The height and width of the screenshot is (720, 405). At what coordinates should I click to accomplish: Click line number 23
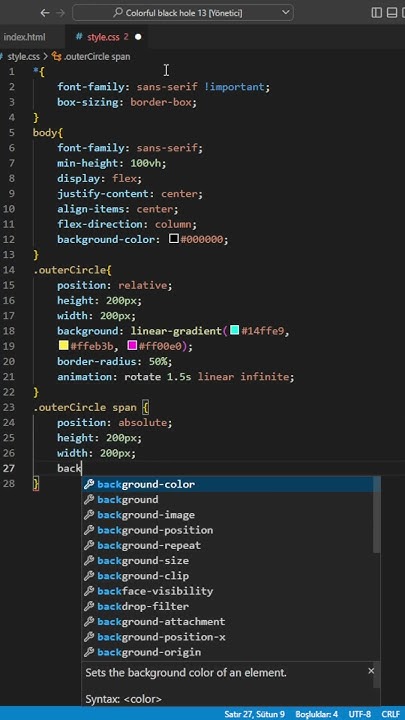point(9,407)
